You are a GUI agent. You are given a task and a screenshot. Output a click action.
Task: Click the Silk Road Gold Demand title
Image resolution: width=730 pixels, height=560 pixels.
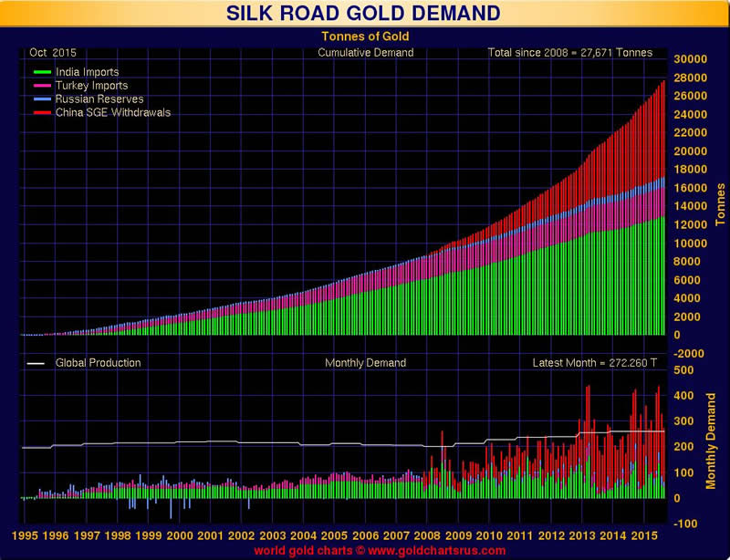pyautogui.click(x=364, y=14)
